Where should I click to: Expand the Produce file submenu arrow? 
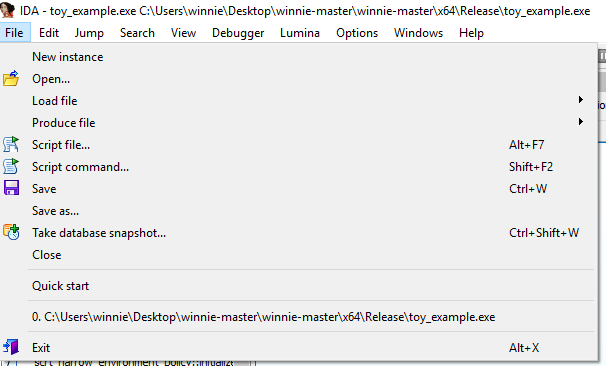pyautogui.click(x=580, y=122)
